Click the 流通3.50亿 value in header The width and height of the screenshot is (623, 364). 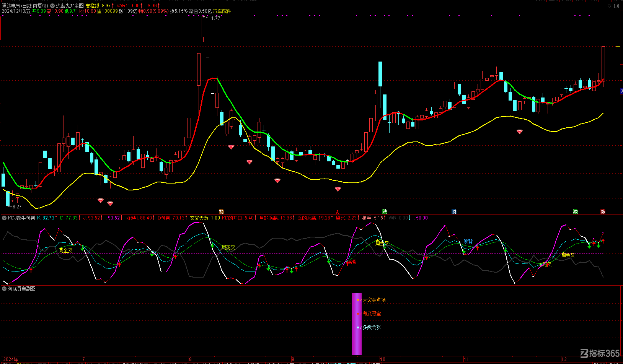pyautogui.click(x=200, y=11)
